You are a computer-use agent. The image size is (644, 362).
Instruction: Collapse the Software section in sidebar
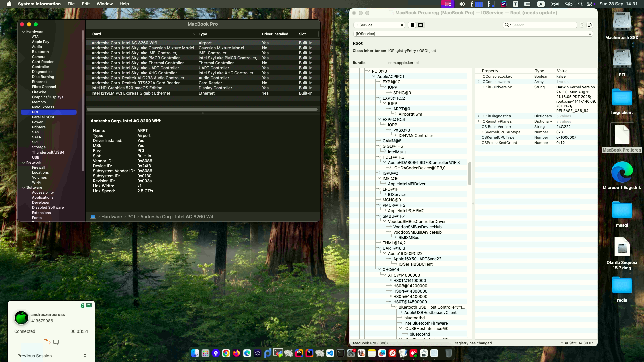pos(24,187)
